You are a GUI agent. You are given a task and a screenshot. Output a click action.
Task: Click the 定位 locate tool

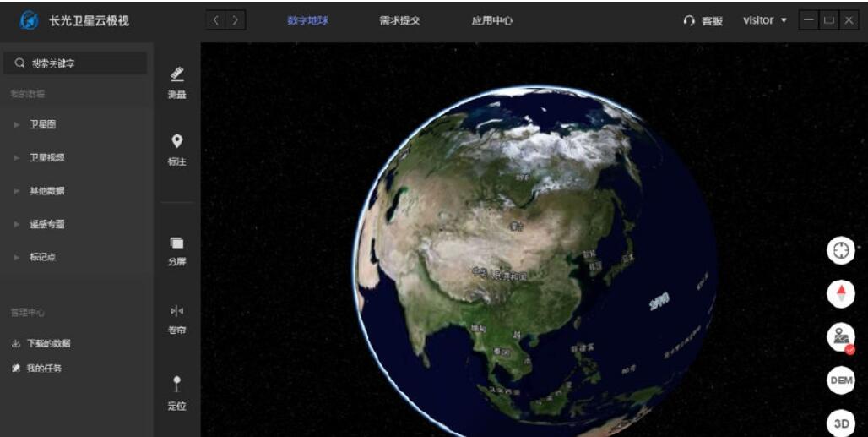[176, 393]
